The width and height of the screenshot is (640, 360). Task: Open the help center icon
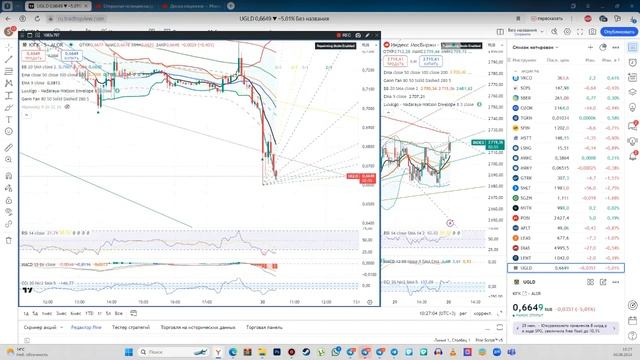click(x=632, y=336)
